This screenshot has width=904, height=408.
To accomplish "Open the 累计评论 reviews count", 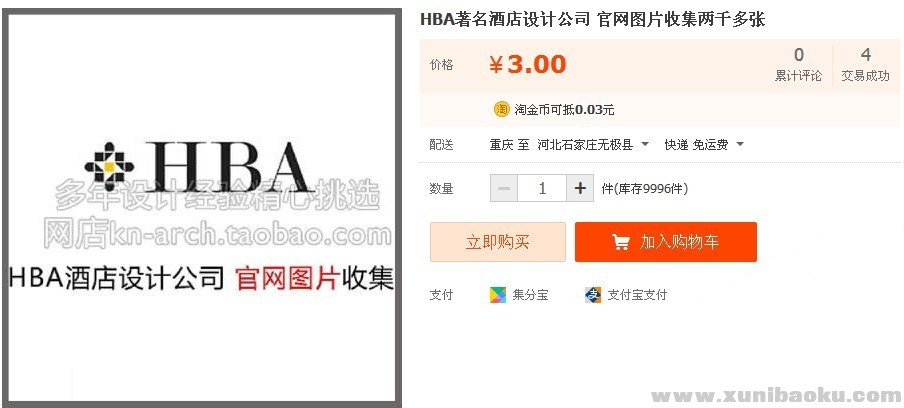I will pos(798,65).
